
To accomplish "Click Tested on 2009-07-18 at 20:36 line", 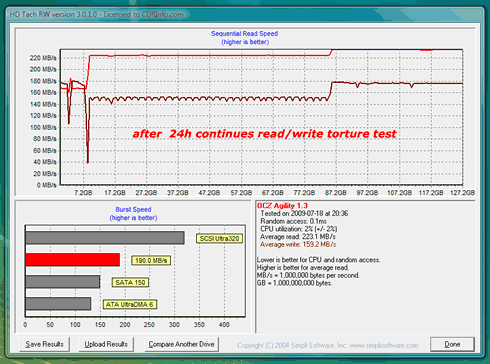I will (304, 213).
